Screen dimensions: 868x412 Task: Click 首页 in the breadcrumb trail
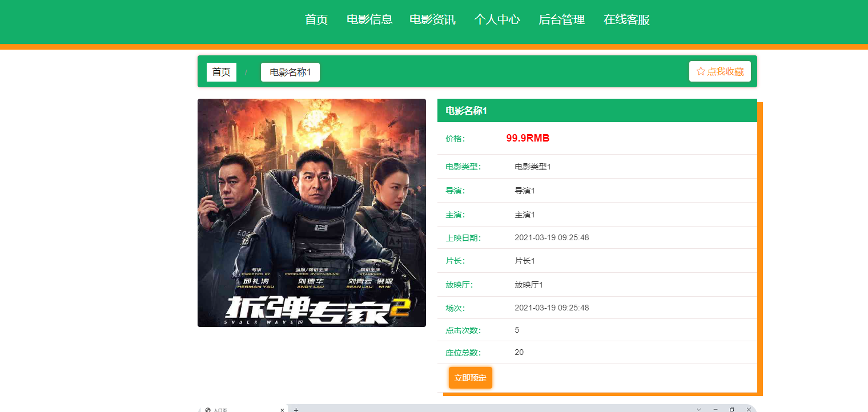click(221, 72)
